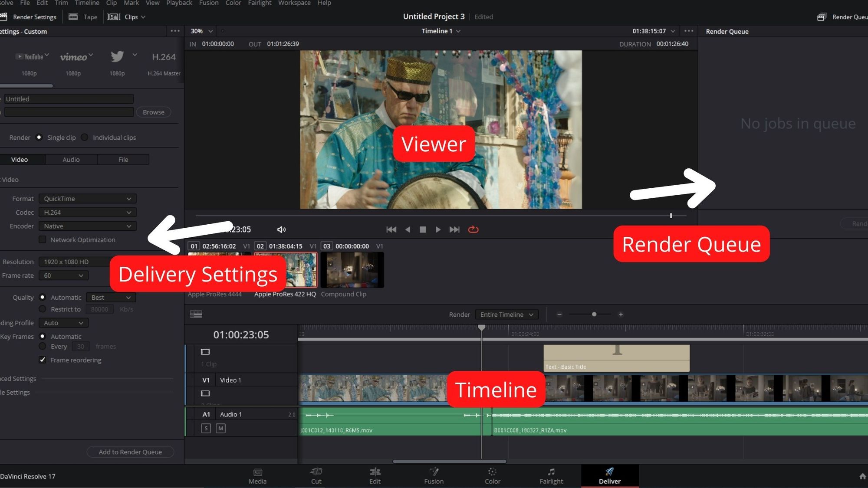The height and width of the screenshot is (488, 868).
Task: Click the Play button in viewer
Action: [438, 229]
